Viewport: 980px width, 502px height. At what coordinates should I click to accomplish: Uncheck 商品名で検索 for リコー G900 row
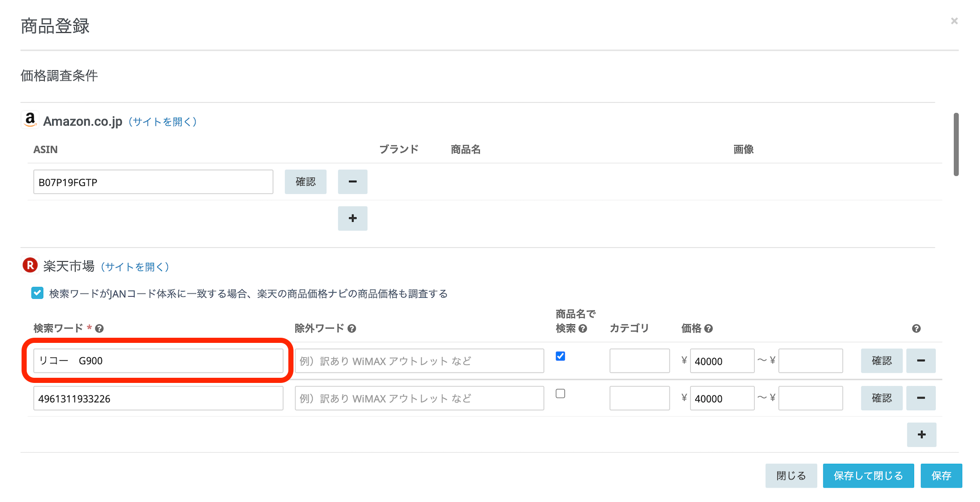(x=560, y=356)
